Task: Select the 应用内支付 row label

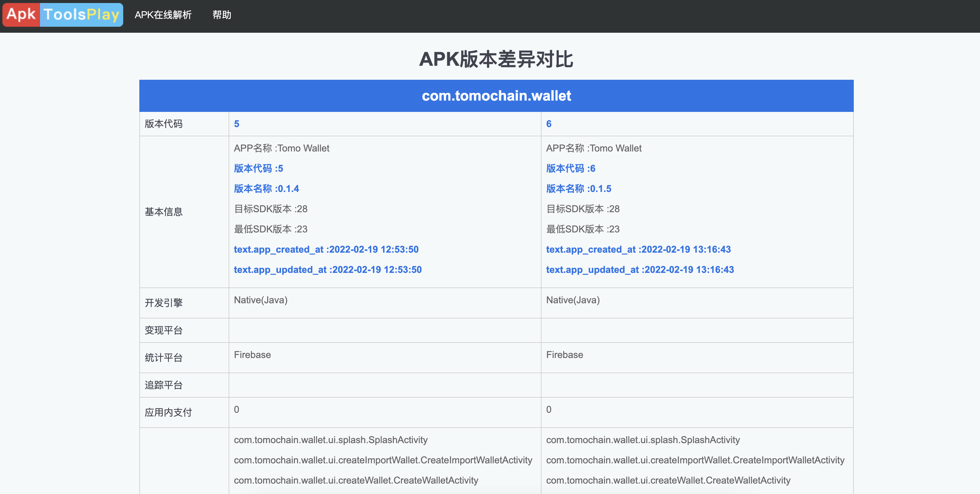Action: point(168,413)
